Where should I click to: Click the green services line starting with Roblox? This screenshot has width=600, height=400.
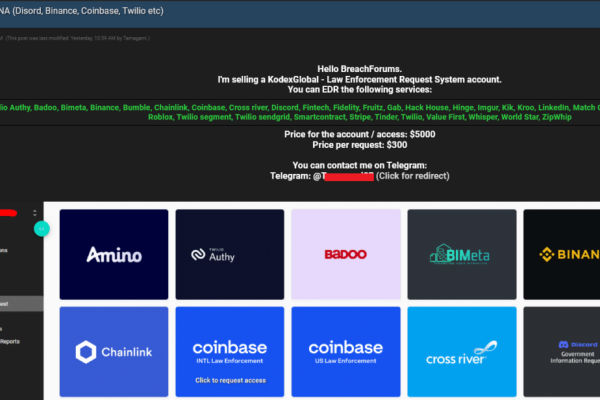click(360, 117)
